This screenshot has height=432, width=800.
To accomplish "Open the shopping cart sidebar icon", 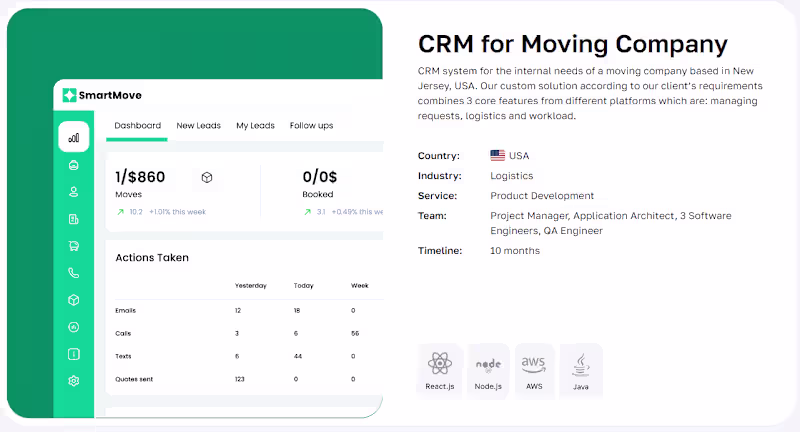I will tap(73, 246).
